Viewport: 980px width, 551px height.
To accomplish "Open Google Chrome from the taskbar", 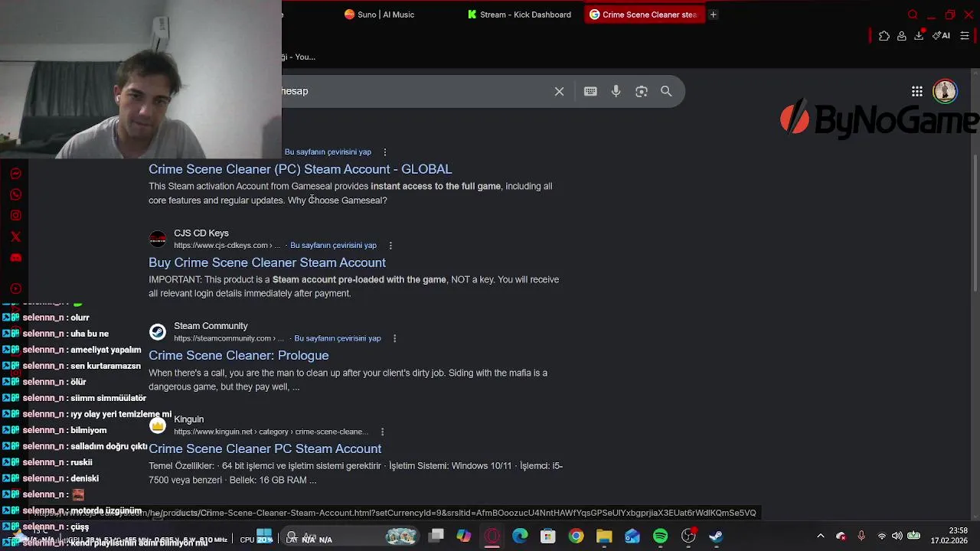I will coord(576,536).
